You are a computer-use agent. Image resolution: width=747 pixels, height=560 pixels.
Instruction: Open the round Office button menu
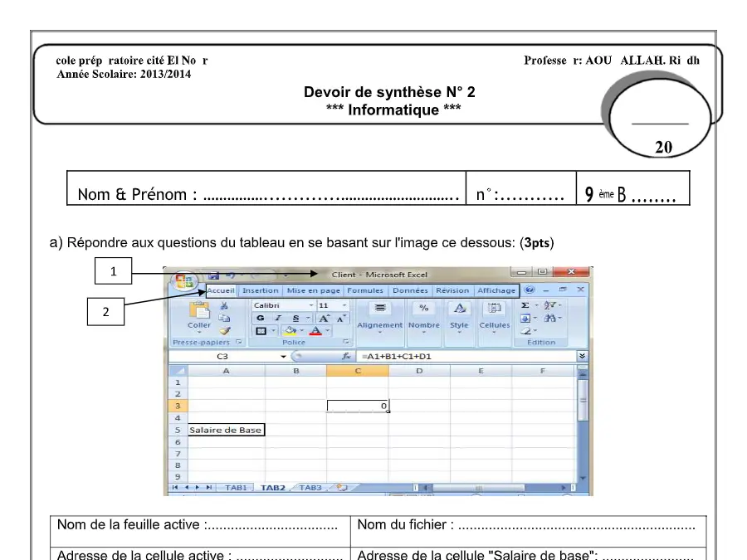184,281
